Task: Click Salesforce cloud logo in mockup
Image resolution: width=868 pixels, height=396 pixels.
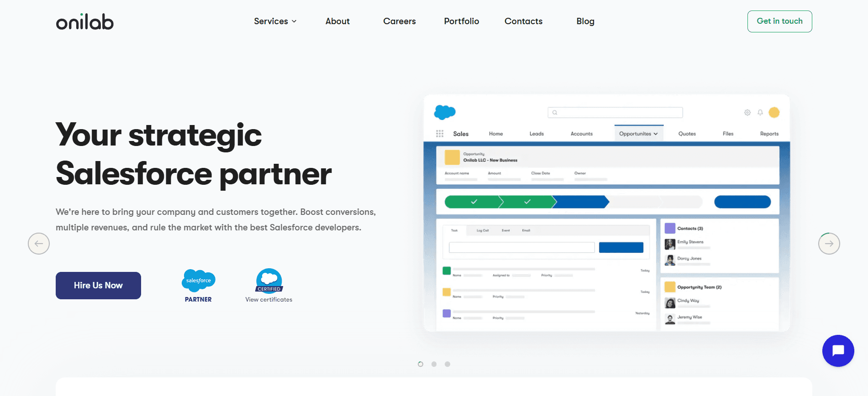Action: (x=445, y=112)
